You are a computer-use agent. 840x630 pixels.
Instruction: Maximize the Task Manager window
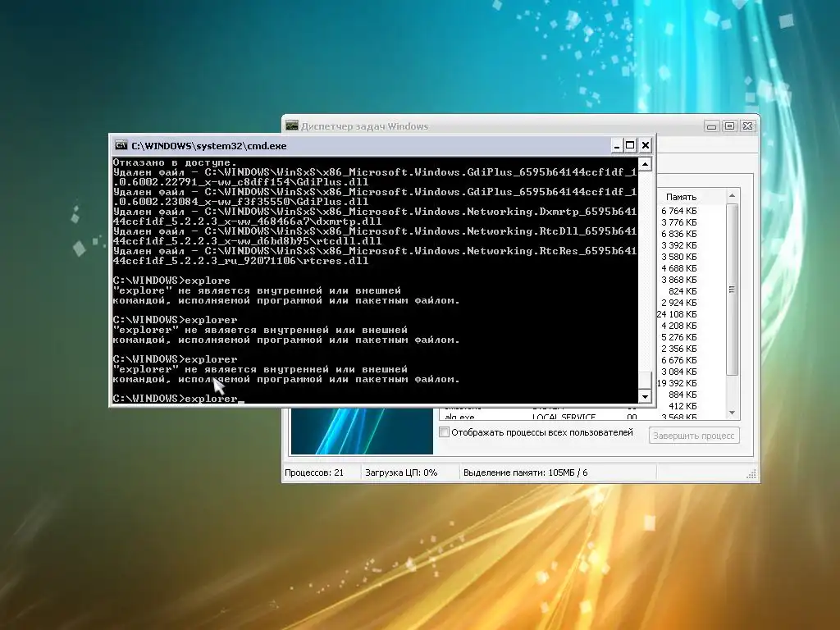coord(729,126)
